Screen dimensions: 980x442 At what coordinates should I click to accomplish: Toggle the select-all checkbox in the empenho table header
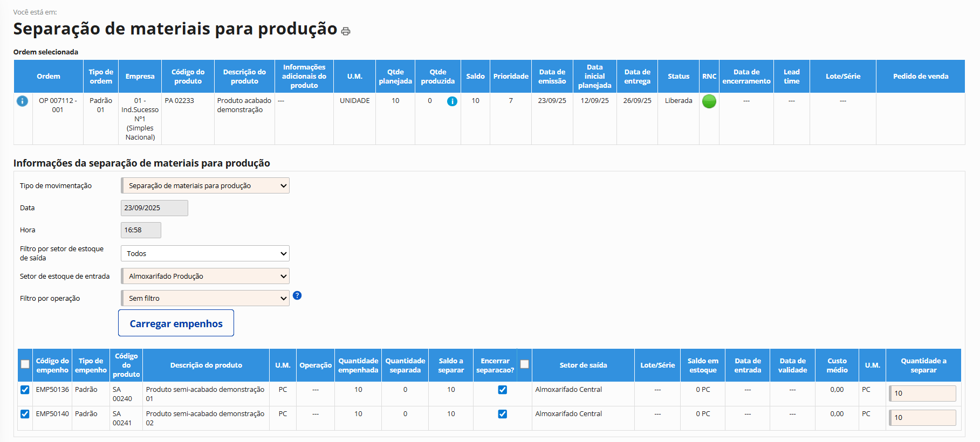tap(25, 364)
